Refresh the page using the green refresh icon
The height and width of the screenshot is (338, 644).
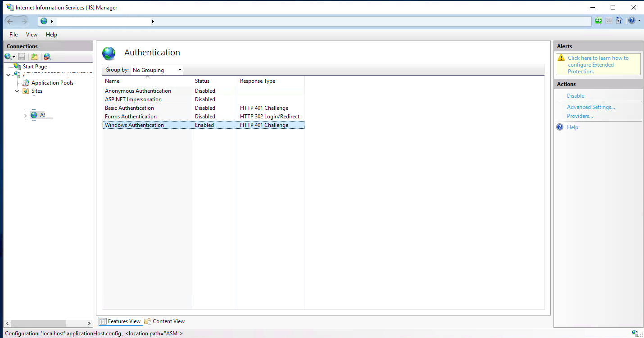599,20
